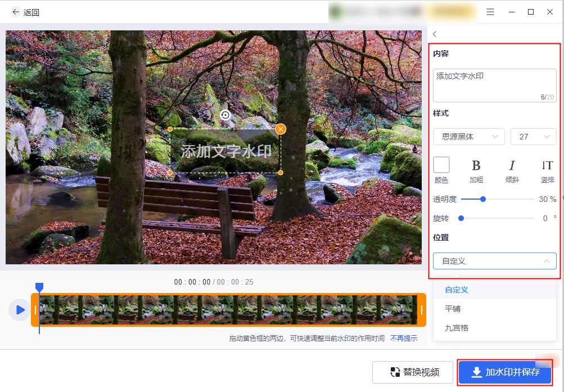This screenshot has height=392, width=564.
Task: Click the 替换视频 button
Action: pyautogui.click(x=413, y=372)
